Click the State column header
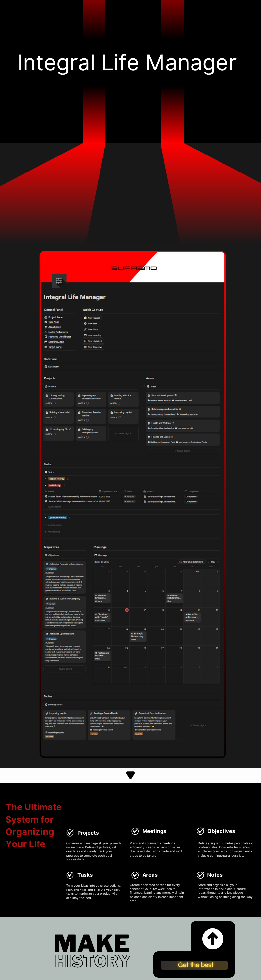Image resolution: width=261 pixels, height=980 pixels. coord(128,492)
